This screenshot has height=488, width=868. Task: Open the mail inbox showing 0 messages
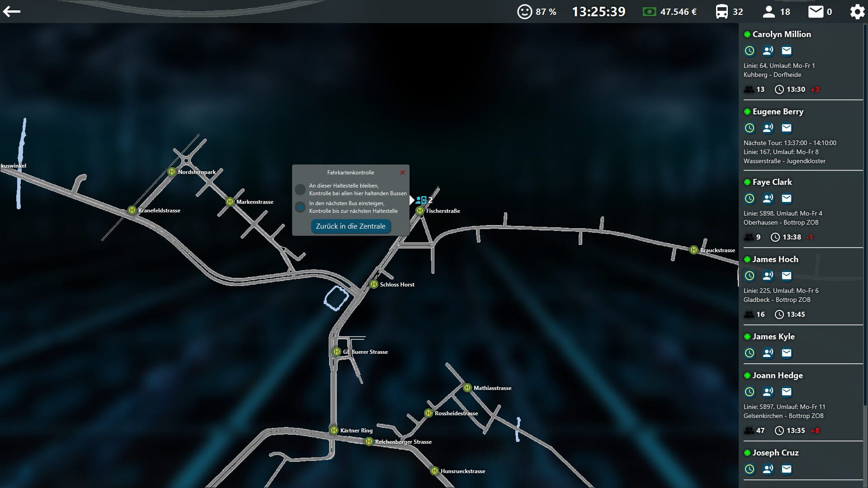tap(816, 12)
